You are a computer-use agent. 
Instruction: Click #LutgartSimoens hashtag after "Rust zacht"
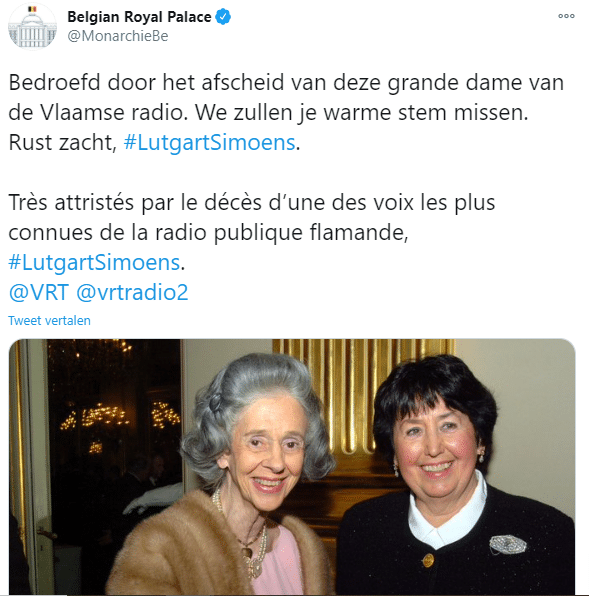209,143
